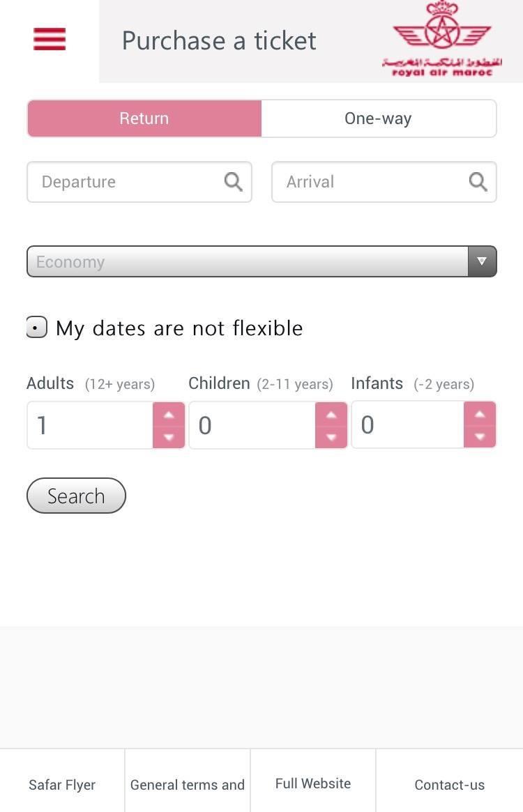Viewport: 523px width, 812px height.
Task: Click the Departure search magnifier icon
Action: click(234, 182)
